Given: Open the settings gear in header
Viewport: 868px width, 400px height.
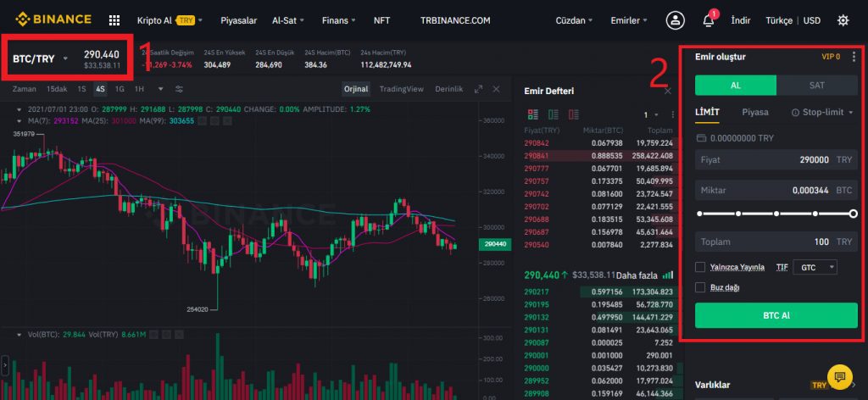Looking at the screenshot, I should (843, 20).
